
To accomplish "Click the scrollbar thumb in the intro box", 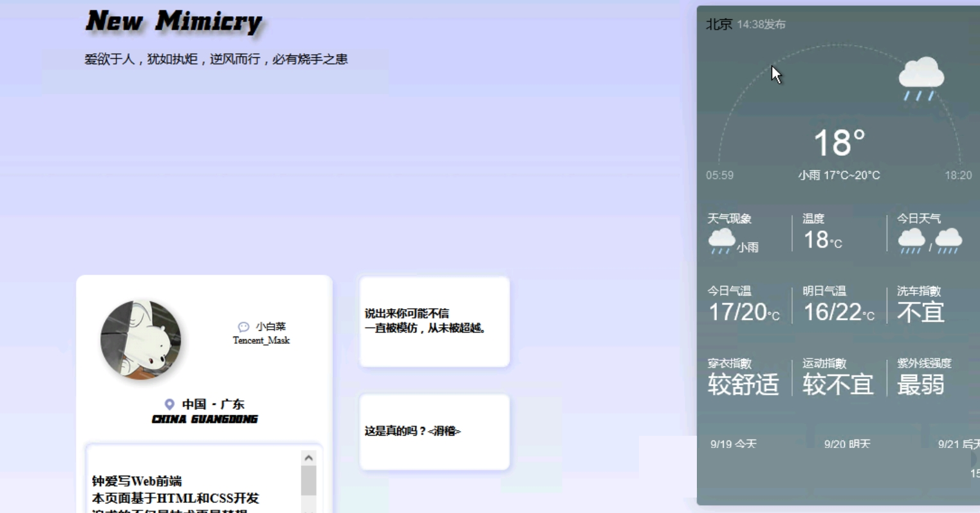I will click(308, 481).
